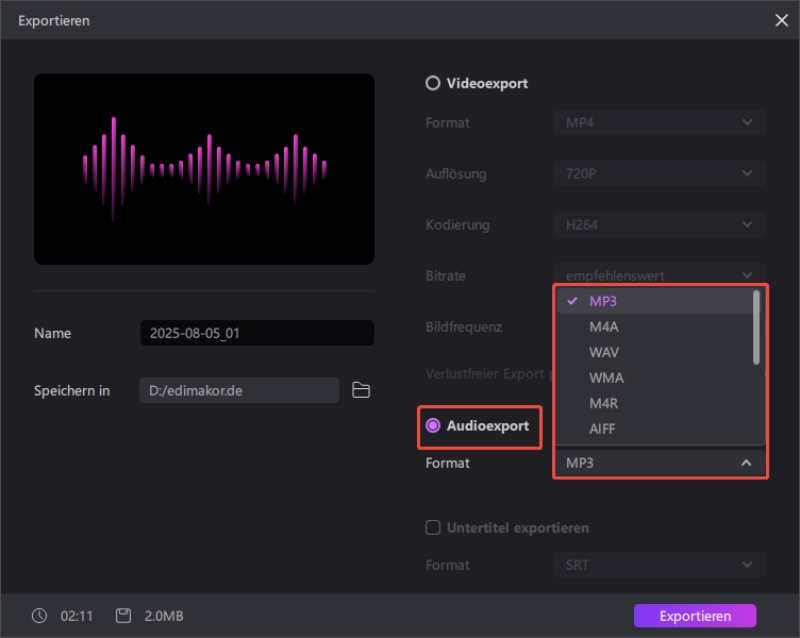Click the format list scrollbar
Viewport: 800px width, 638px height.
[x=756, y=328]
